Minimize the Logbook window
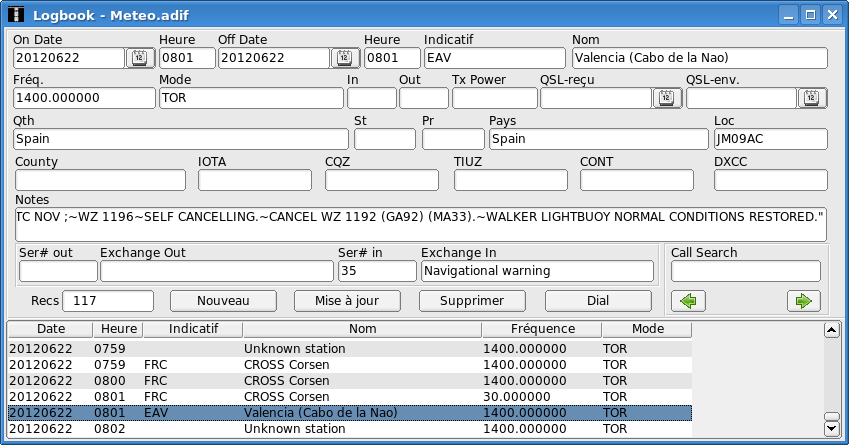The width and height of the screenshot is (849, 445). pyautogui.click(x=789, y=15)
